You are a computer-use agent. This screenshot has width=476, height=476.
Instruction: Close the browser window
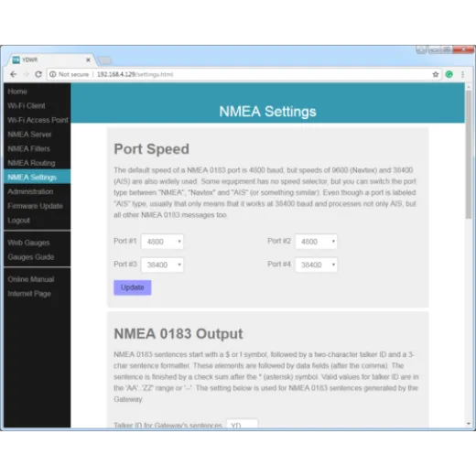coord(463,49)
